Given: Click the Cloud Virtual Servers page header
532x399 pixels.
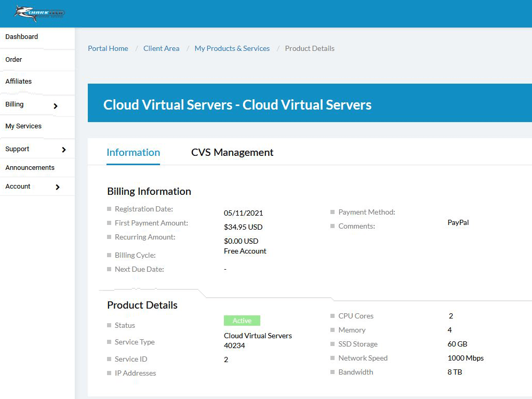Looking at the screenshot, I should point(237,105).
